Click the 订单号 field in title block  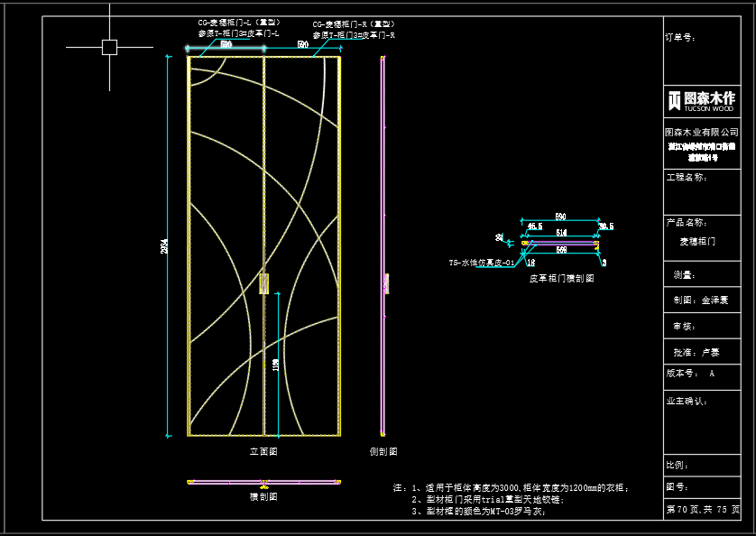tap(680, 38)
